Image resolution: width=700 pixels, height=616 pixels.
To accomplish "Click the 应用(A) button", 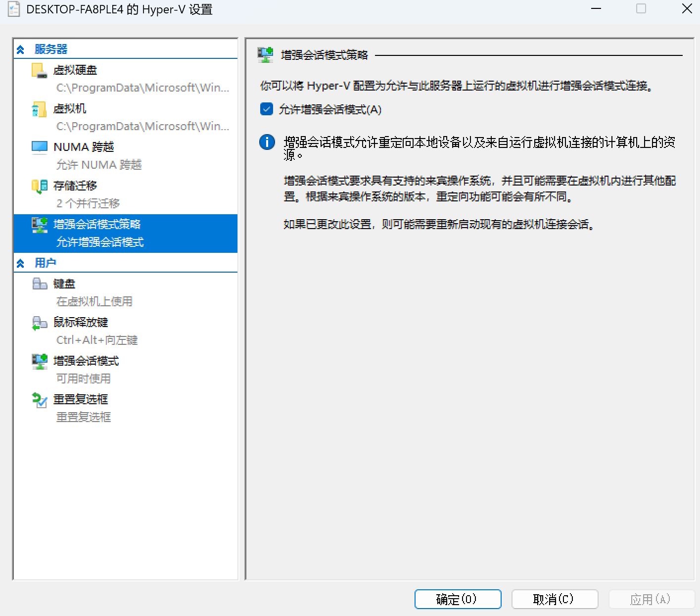I will [652, 599].
